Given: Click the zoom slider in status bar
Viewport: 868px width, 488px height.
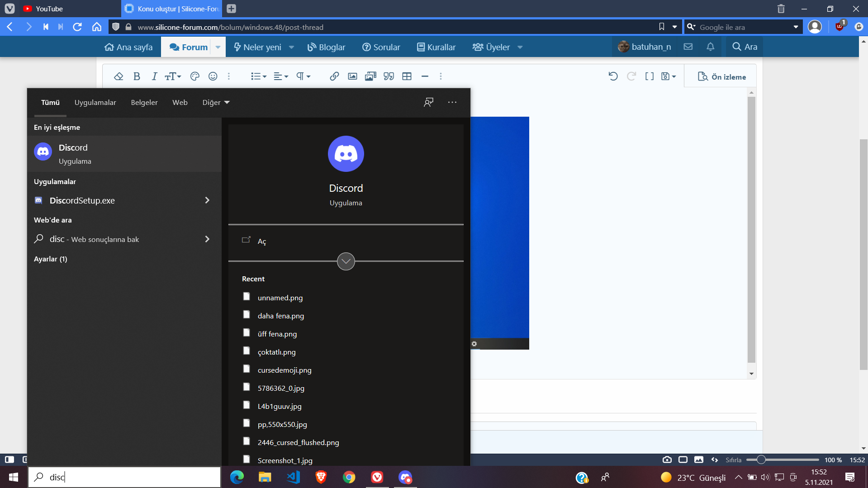Looking at the screenshot, I should coord(783,460).
